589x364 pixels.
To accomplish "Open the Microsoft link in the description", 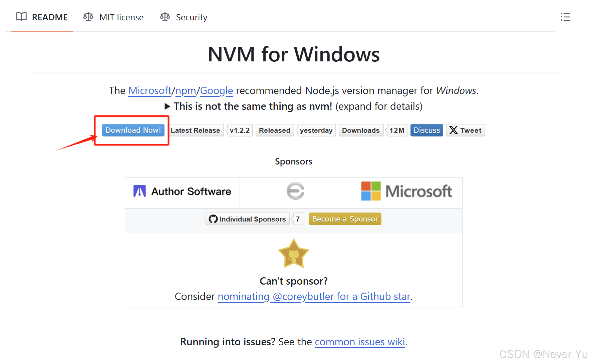I will click(x=150, y=90).
